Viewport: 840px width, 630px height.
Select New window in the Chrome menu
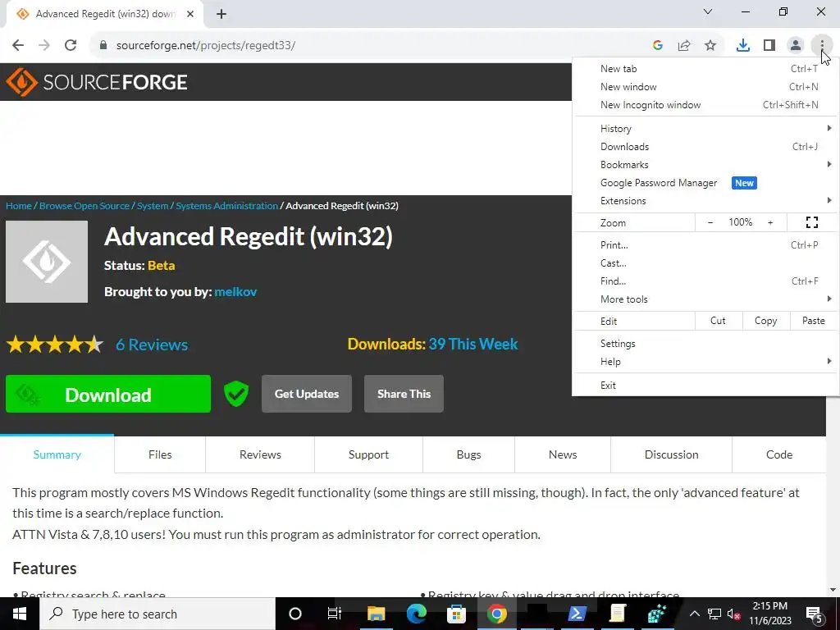coord(705,87)
